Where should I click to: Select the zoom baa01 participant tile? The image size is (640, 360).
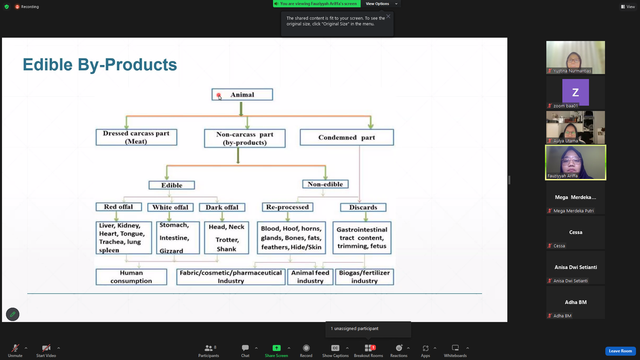click(x=576, y=93)
